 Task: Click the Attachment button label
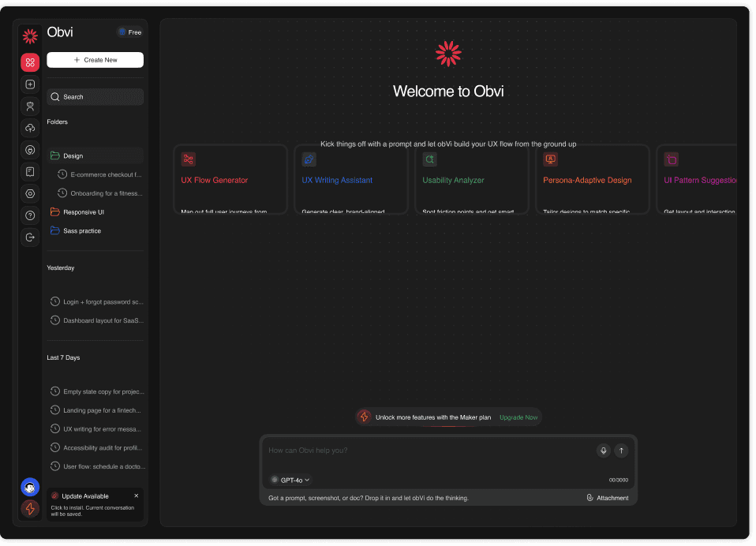tap(613, 499)
